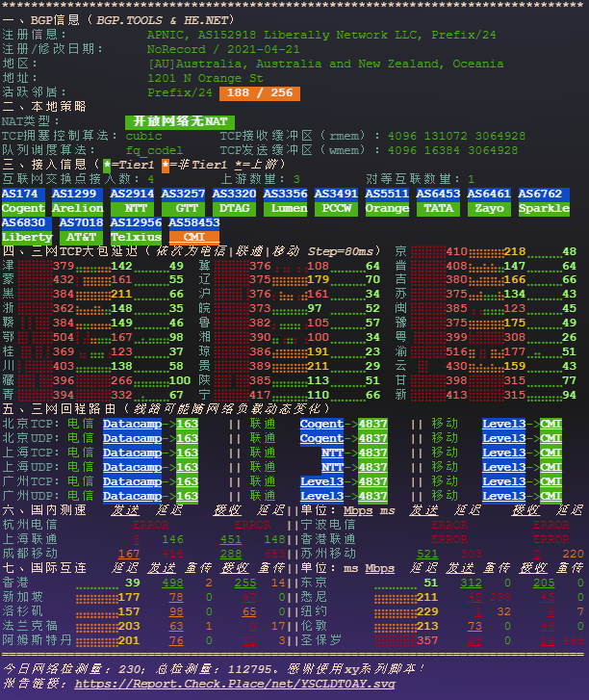Click 法兰克福 send speed 63
The height and width of the screenshot is (700, 589).
coord(176,626)
